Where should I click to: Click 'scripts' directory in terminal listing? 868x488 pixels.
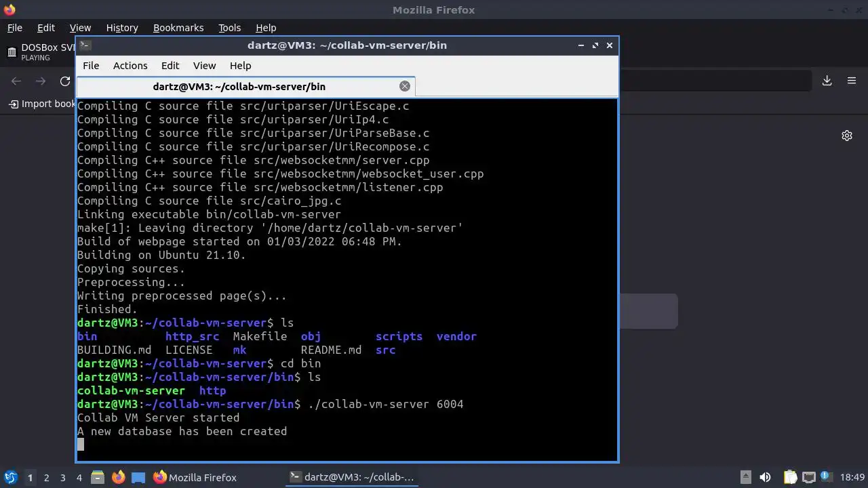tap(399, 336)
